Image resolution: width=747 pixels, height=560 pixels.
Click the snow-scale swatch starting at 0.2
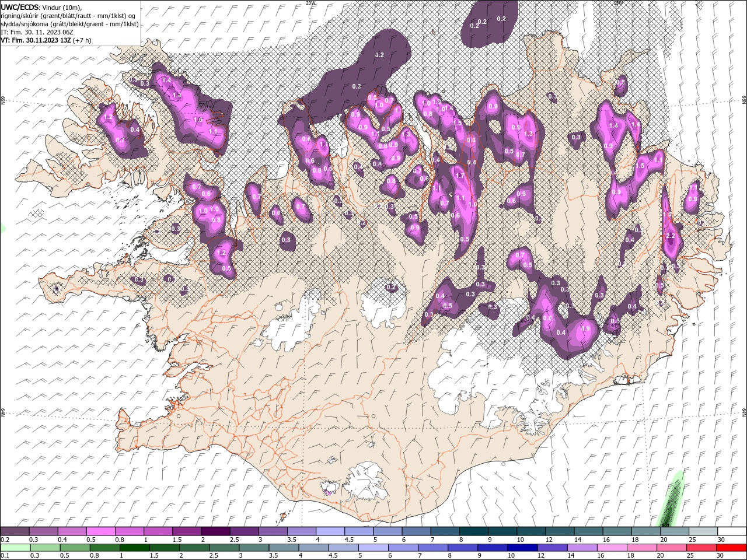pyautogui.click(x=15, y=531)
